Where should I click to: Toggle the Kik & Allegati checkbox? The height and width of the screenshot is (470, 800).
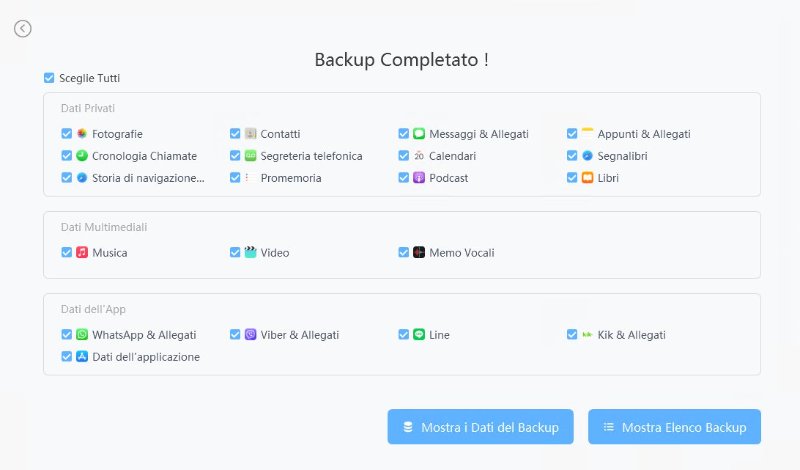(x=573, y=335)
